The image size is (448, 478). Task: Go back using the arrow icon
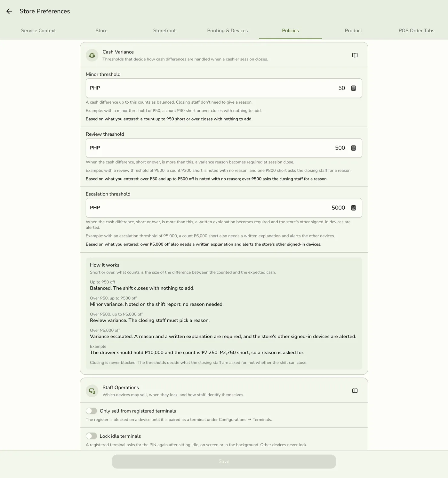(x=9, y=11)
